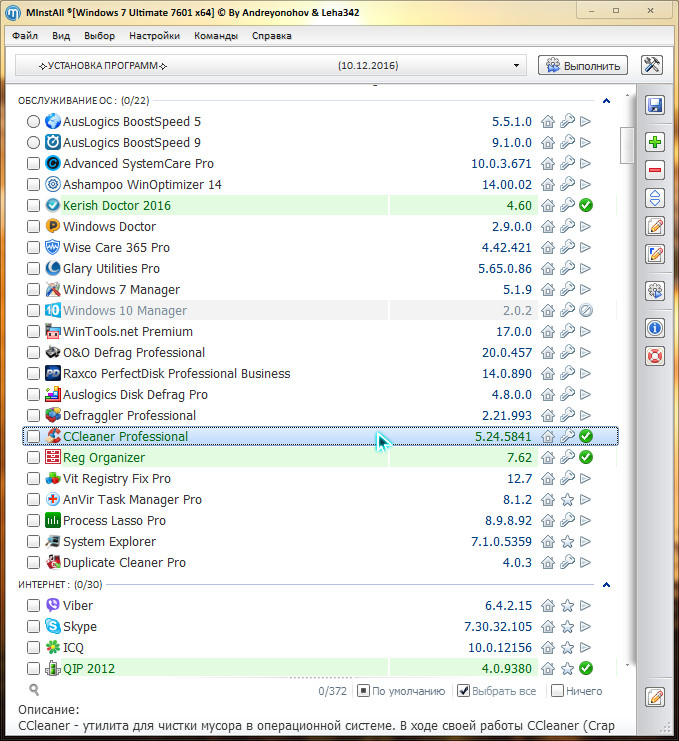Image resolution: width=679 pixels, height=741 pixels.
Task: Click the vertical scrollbar thumb
Action: 627,146
